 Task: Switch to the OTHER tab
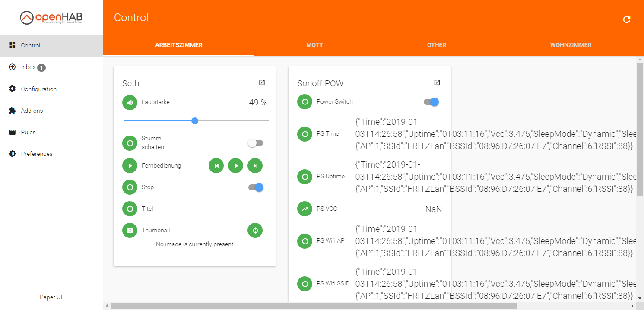pyautogui.click(x=437, y=45)
